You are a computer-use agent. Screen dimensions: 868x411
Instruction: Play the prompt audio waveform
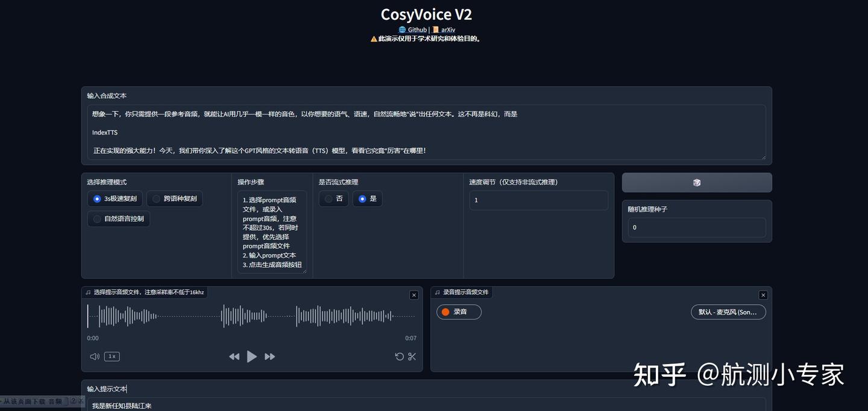[x=251, y=356]
